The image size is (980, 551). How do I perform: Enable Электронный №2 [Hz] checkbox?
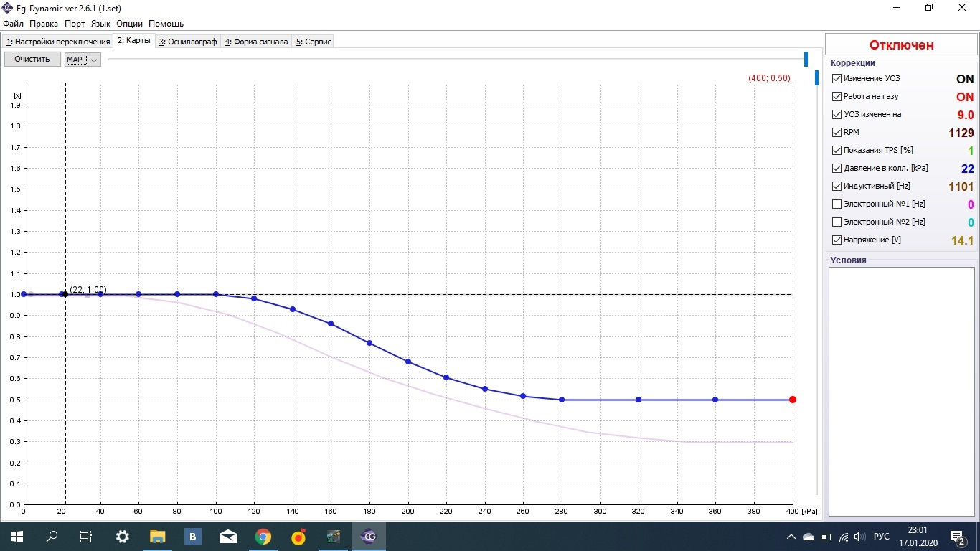(x=837, y=222)
